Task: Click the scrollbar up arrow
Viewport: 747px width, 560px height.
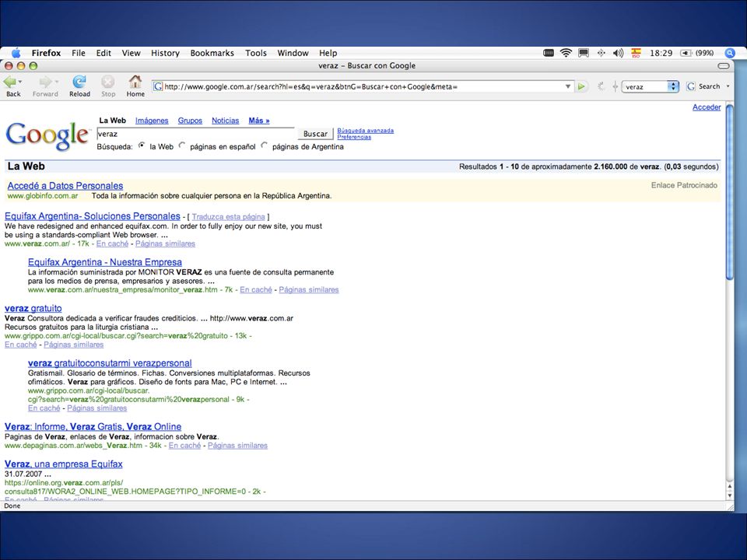Action: coord(729,486)
